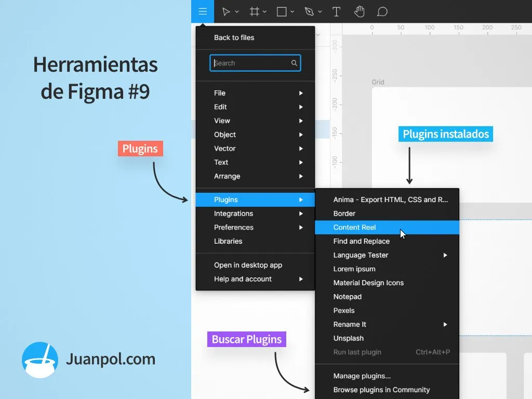This screenshot has width=532, height=399.
Task: Click the File submenu arrow
Action: (x=301, y=93)
